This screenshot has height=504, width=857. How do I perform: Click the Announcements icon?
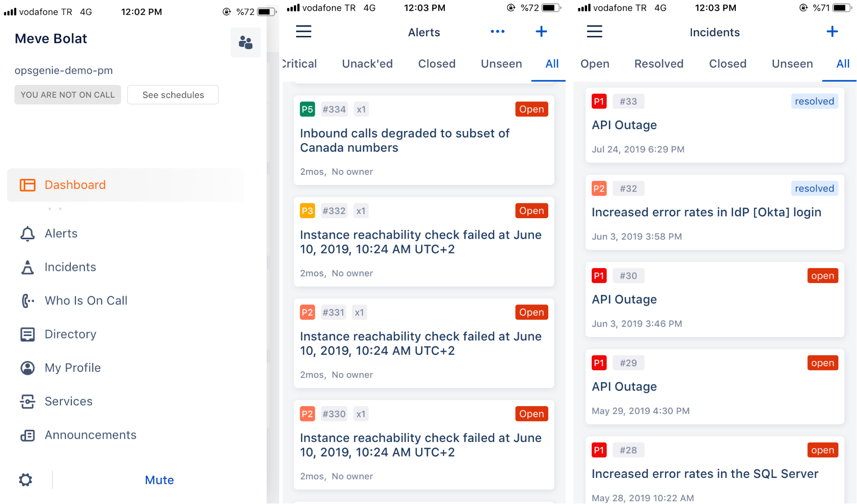(x=28, y=435)
